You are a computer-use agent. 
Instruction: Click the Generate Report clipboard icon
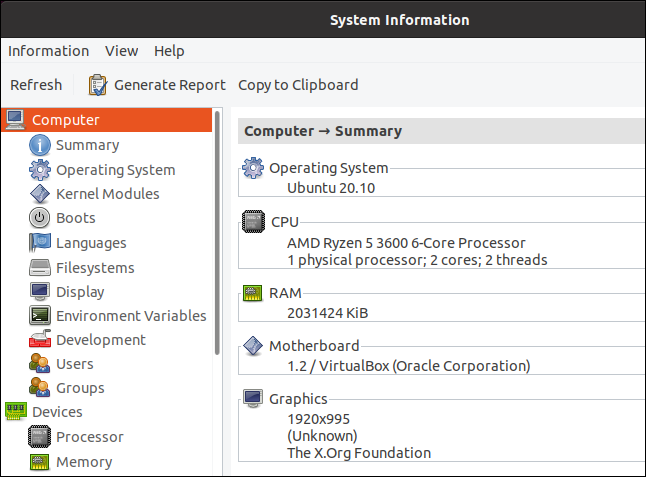[98, 85]
